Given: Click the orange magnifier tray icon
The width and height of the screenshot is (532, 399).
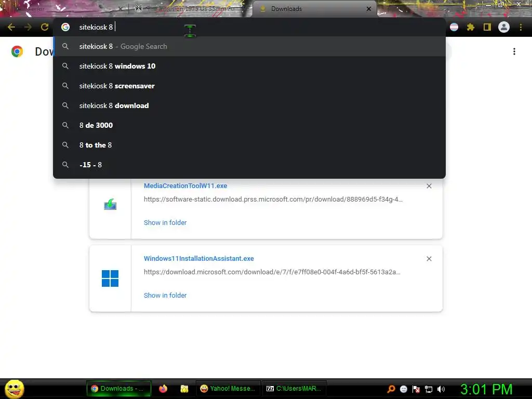Looking at the screenshot, I should pos(391,389).
